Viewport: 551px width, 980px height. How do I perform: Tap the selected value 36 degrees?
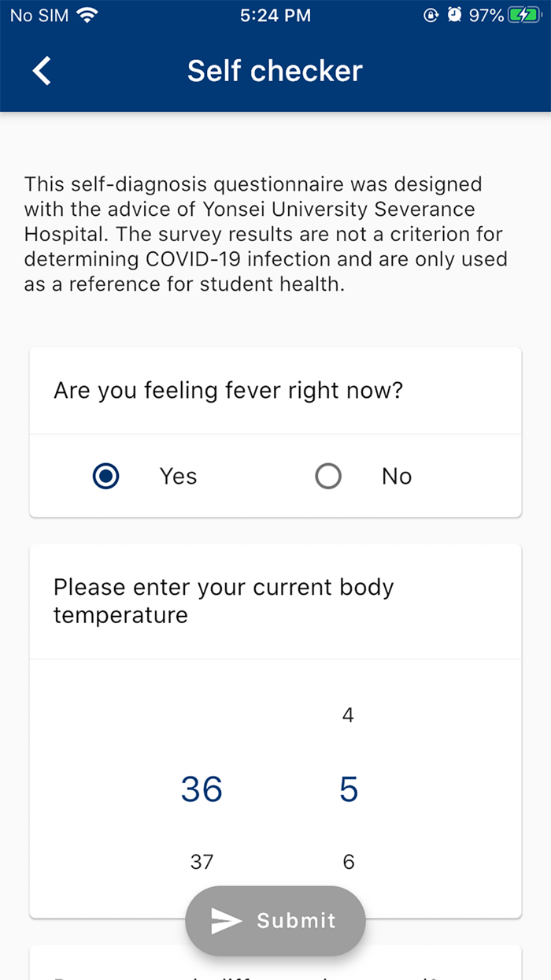point(202,789)
